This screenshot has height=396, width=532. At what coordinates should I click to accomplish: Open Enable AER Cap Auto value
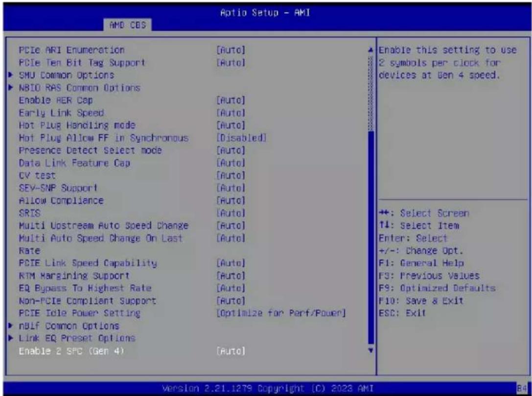[231, 100]
